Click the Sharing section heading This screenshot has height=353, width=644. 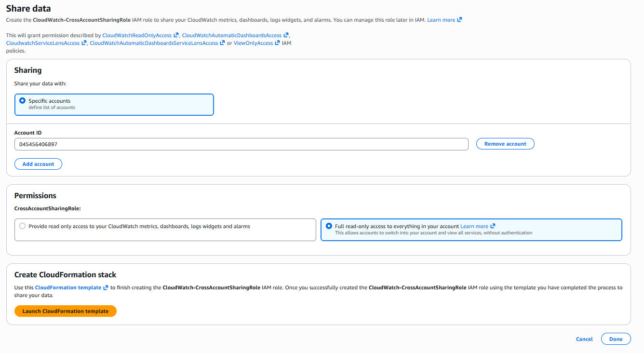28,70
